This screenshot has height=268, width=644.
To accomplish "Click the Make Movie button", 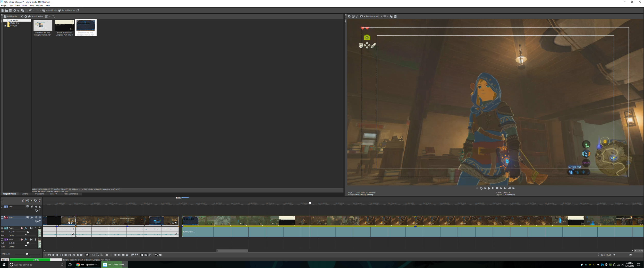I will click(49, 11).
